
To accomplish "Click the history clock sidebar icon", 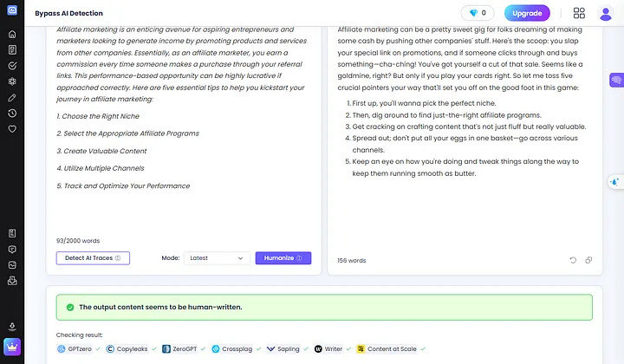I will pos(12,113).
